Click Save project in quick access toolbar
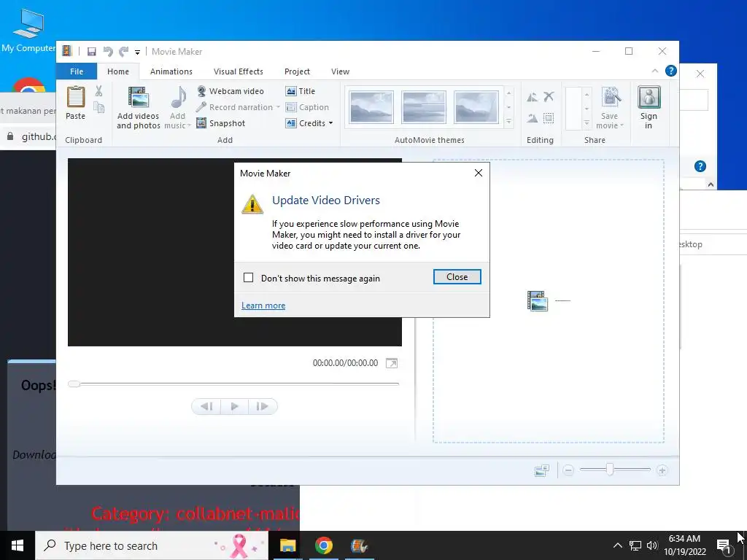 92,52
